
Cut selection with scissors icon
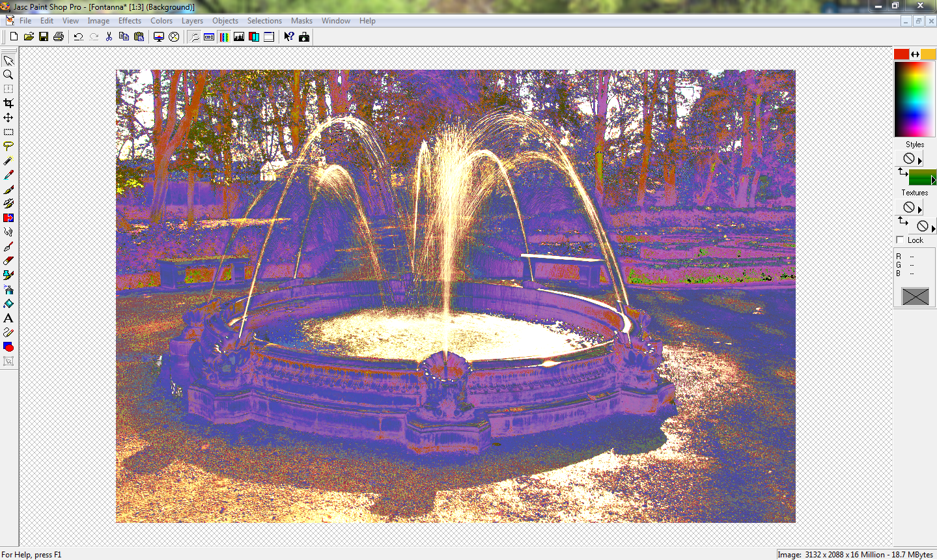pos(109,36)
